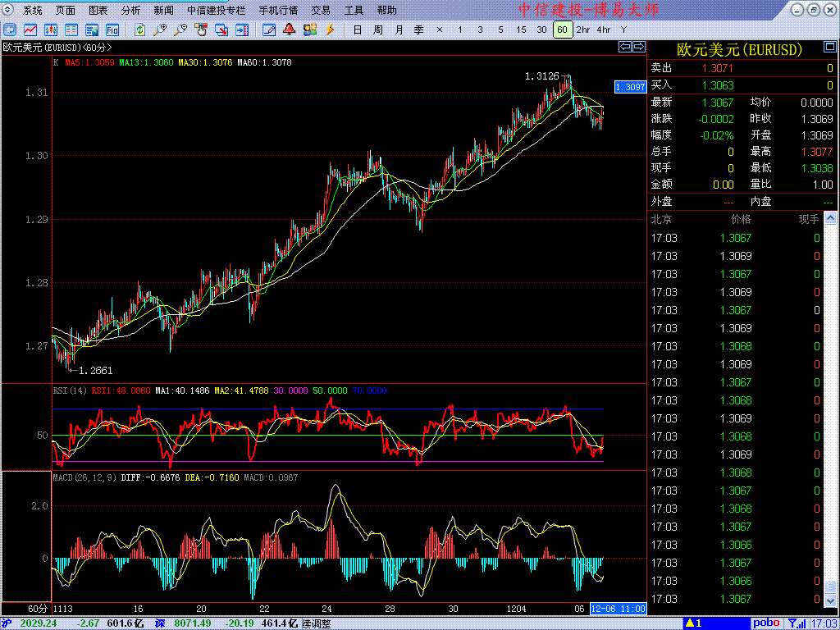
Task: Click the MACD(26,12,9) indicator label
Action: (x=85, y=477)
